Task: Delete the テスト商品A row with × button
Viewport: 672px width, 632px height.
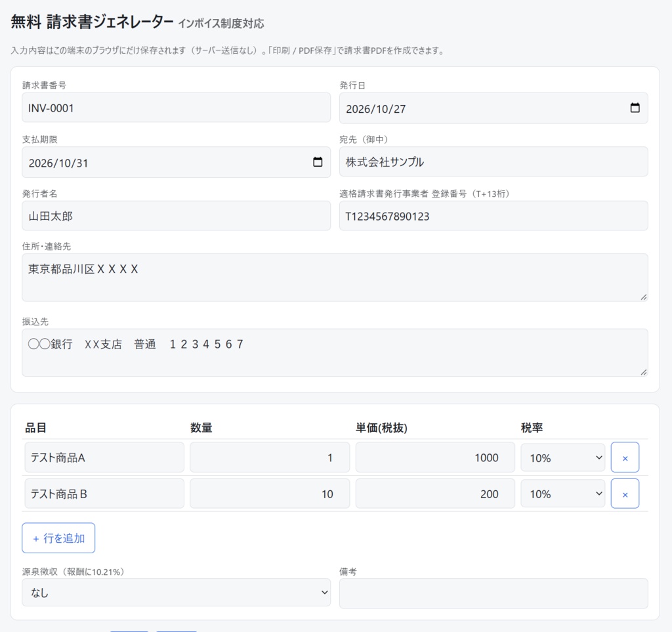Action: point(625,457)
